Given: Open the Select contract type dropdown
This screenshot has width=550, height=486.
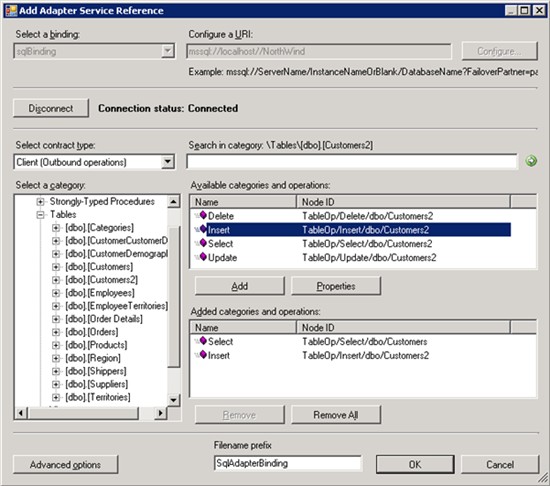Looking at the screenshot, I should tap(168, 162).
